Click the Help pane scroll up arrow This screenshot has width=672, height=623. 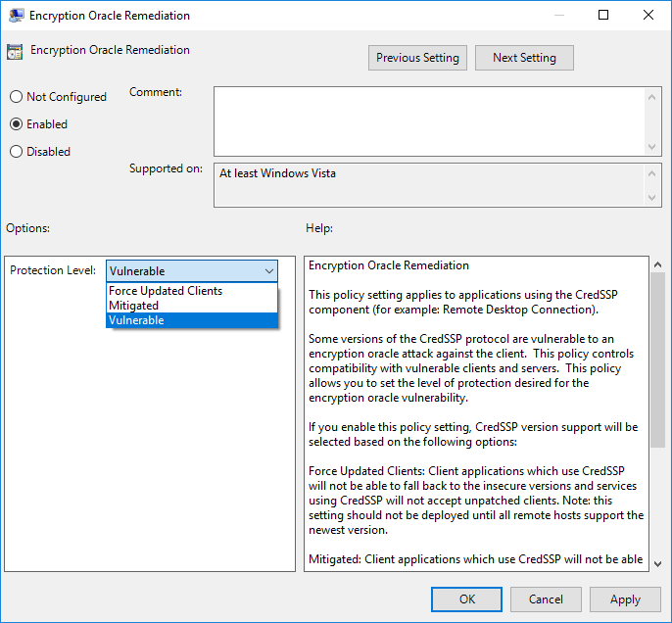658,264
